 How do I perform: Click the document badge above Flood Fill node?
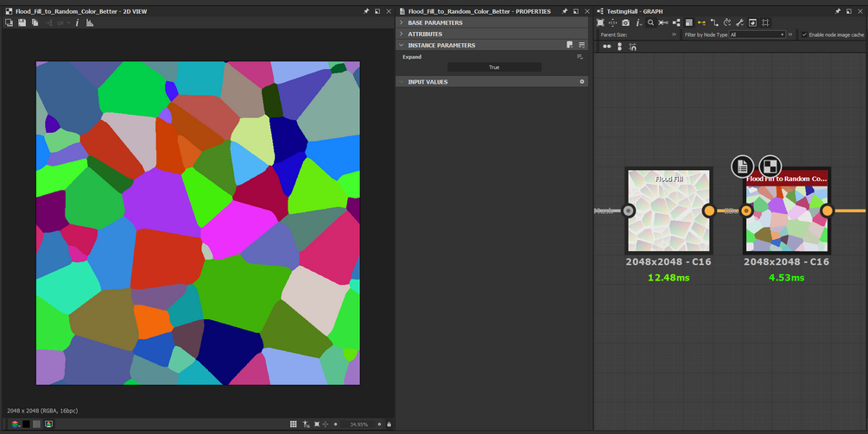[x=742, y=166]
